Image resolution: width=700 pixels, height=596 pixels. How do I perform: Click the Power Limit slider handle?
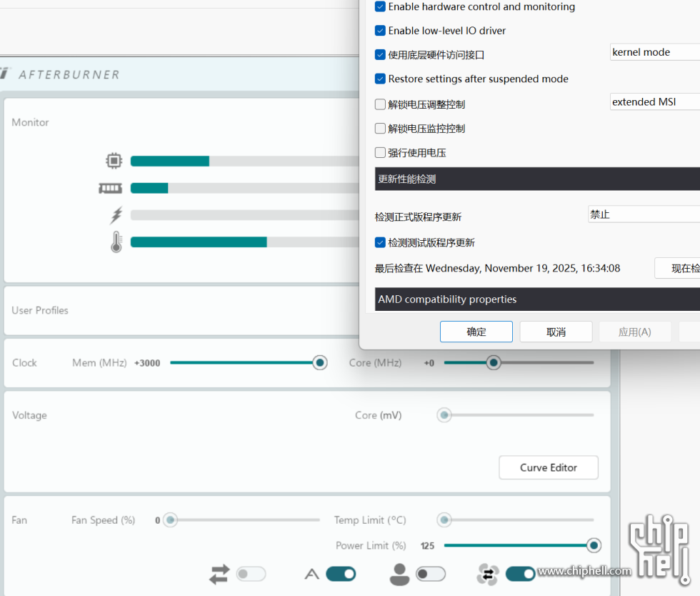(594, 545)
